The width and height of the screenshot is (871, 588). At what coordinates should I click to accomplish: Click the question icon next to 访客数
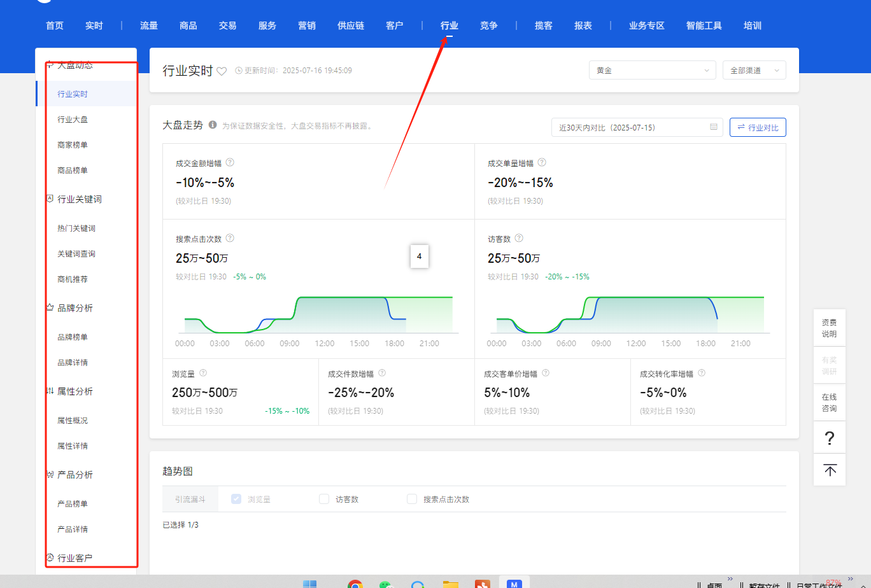click(519, 239)
